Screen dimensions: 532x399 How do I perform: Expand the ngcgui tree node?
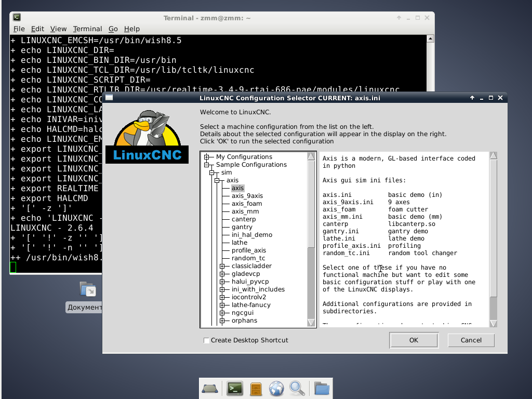[222, 313]
